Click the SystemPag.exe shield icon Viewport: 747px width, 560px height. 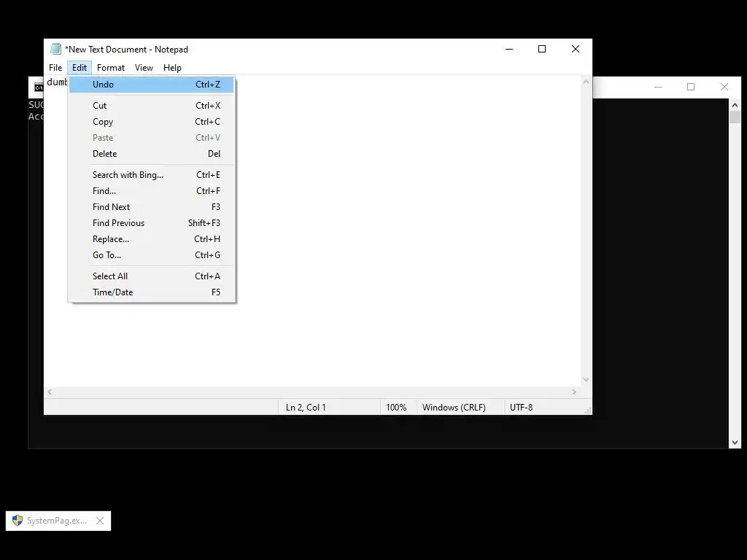click(18, 521)
